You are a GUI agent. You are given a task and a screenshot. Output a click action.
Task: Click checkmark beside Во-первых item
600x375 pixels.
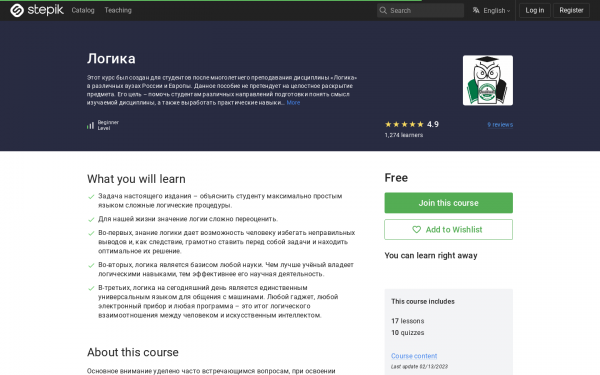click(91, 233)
